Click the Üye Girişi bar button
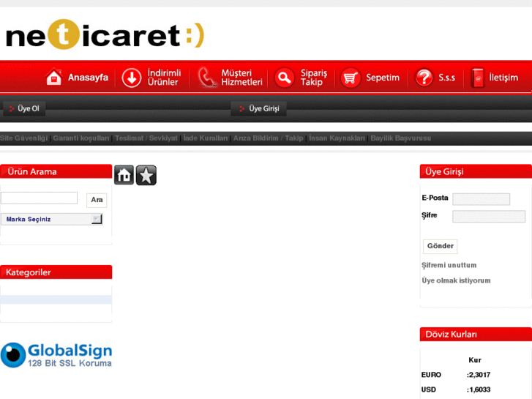 click(258, 108)
